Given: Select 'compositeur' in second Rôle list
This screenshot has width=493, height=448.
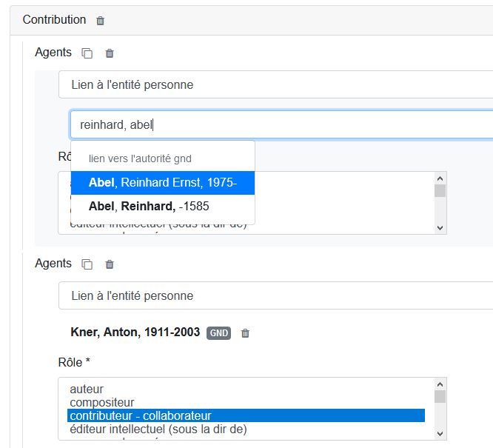Looking at the screenshot, I should (x=98, y=402).
